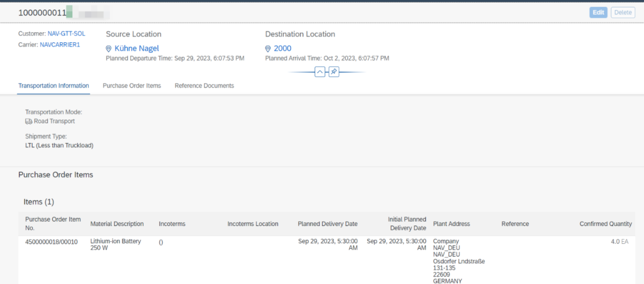Select purchase order item 4500000018/00010
Image resolution: width=644 pixels, height=284 pixels.
click(52, 241)
